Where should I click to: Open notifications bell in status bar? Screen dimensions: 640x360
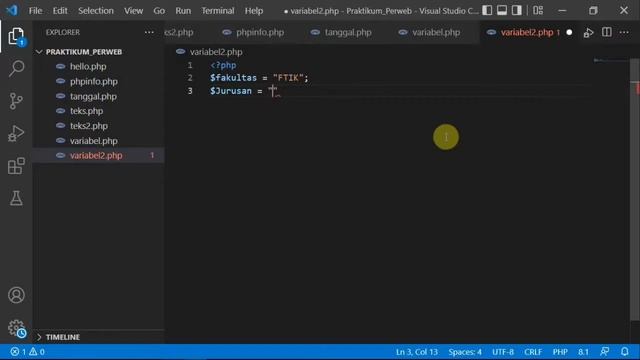click(624, 351)
